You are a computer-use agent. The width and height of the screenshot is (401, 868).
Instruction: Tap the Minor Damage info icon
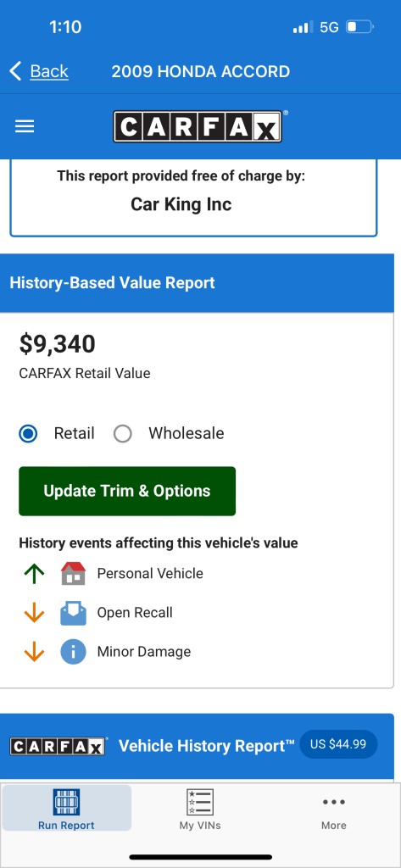point(73,652)
